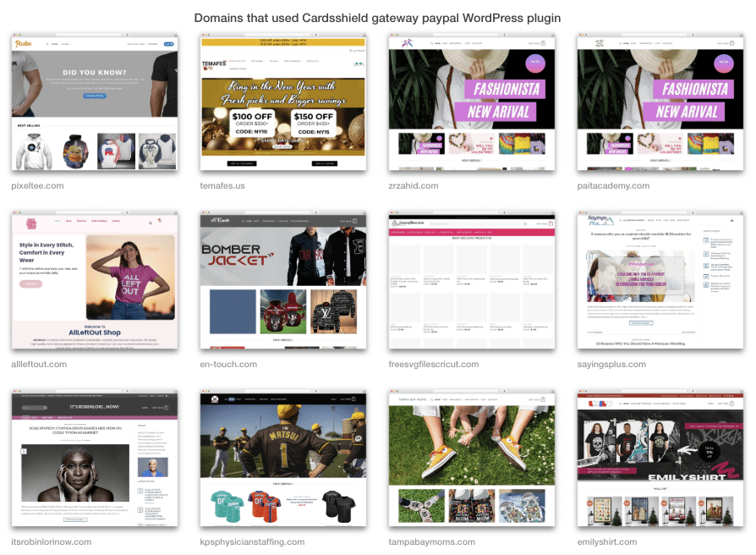Click the freesvgfilescricut.com domain label

434,364
